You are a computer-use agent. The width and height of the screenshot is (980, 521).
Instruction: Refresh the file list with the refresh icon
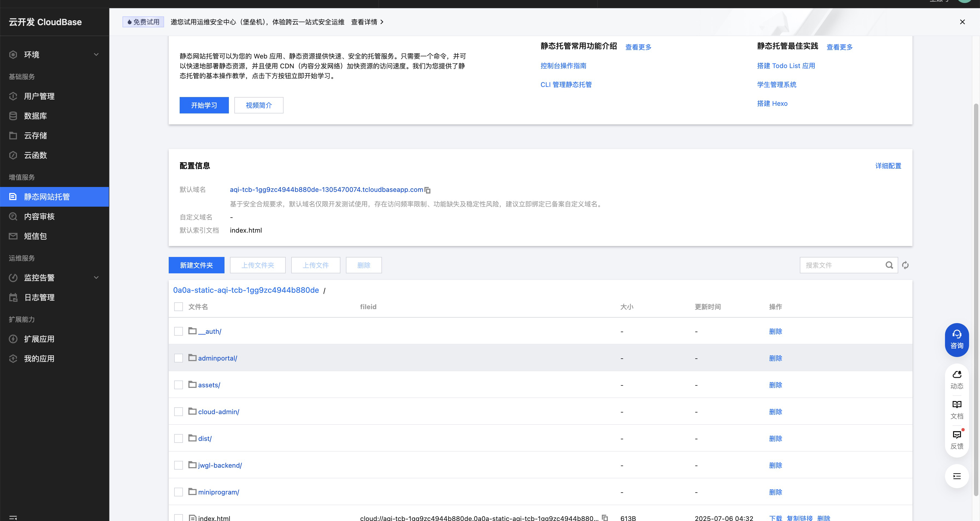(x=905, y=265)
